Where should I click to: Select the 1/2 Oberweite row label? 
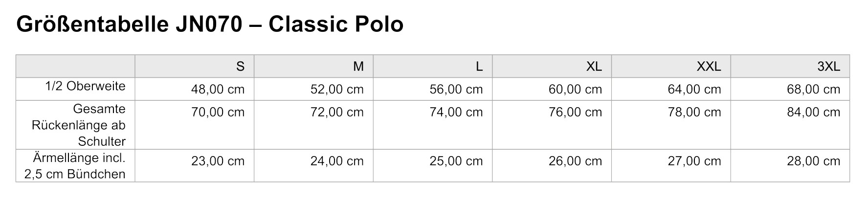coord(86,87)
